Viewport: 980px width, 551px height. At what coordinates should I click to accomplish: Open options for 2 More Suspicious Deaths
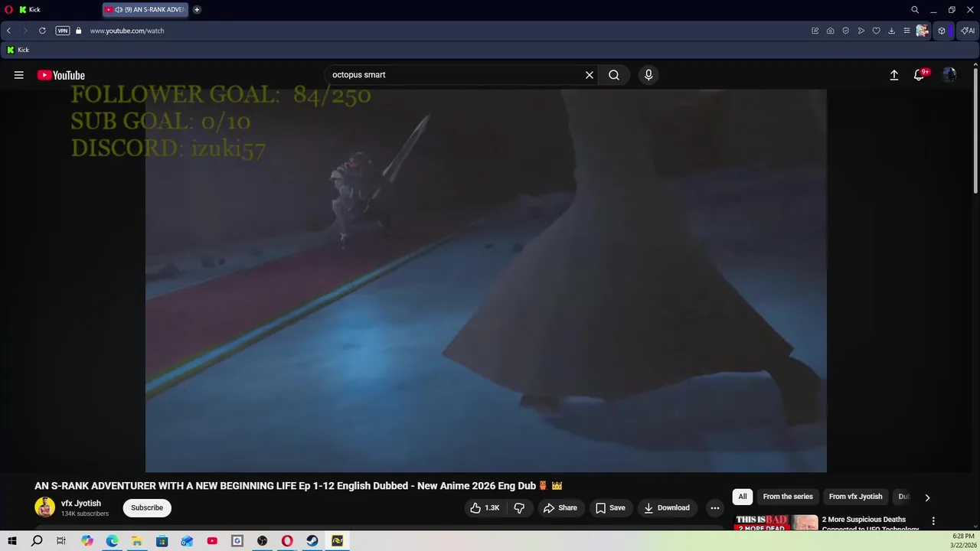pyautogui.click(x=933, y=521)
